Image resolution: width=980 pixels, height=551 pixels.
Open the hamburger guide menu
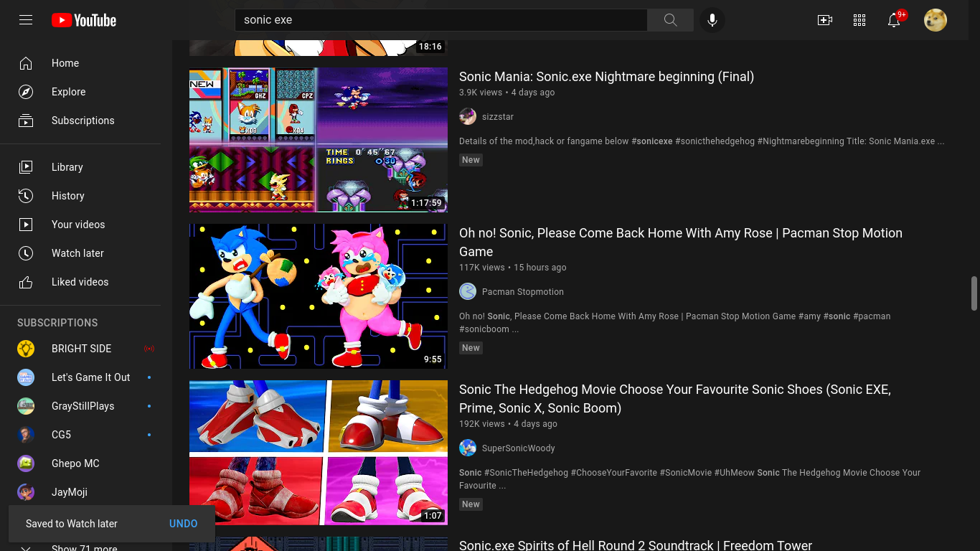(26, 20)
